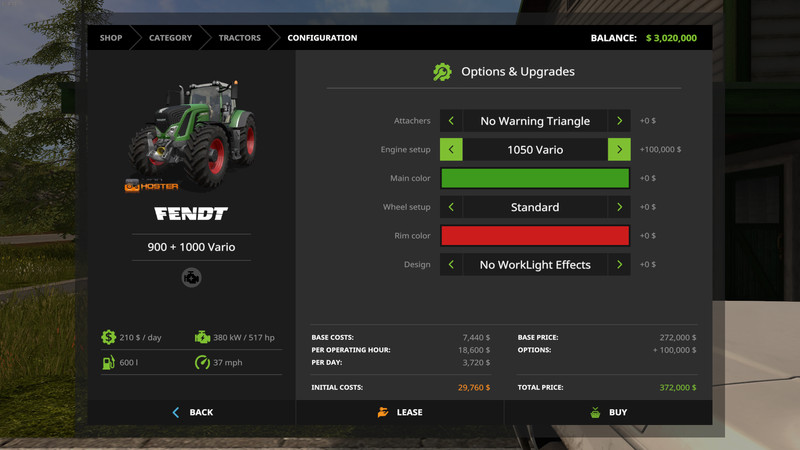Click the engine power icon beside 380 kW
This screenshot has height=450, width=800.
click(203, 337)
